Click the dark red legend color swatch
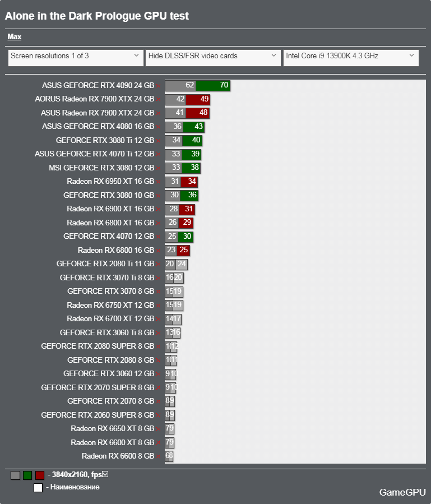 coord(40,475)
